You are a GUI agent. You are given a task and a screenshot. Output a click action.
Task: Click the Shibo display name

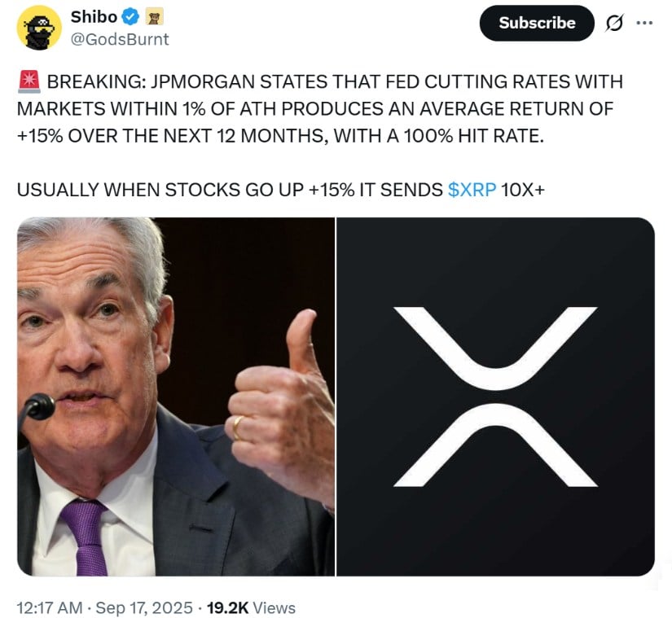[94, 16]
